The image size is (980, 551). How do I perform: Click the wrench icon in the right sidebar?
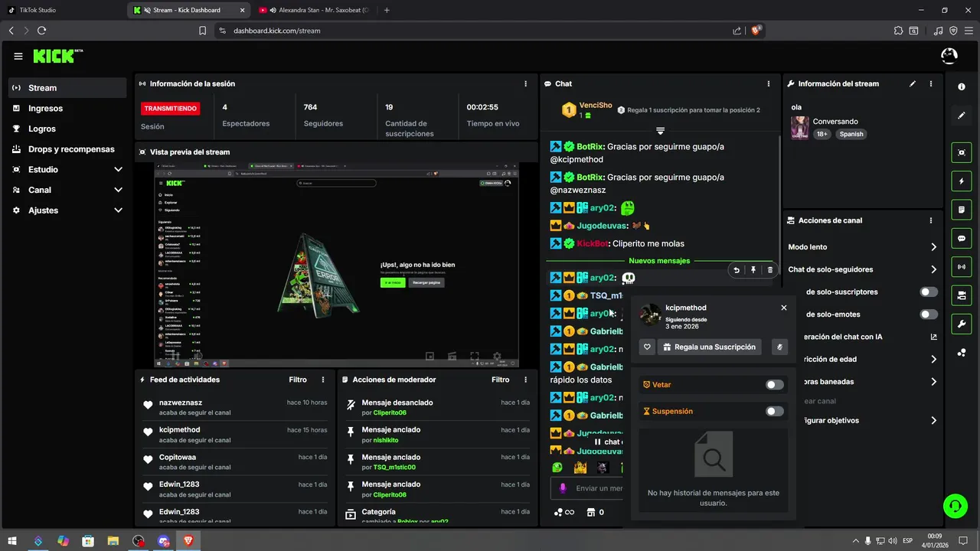pos(962,323)
